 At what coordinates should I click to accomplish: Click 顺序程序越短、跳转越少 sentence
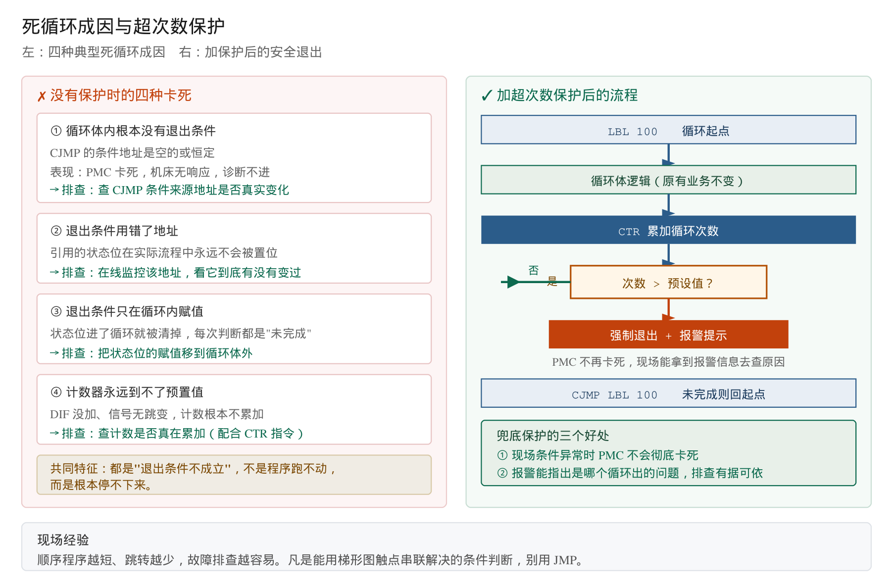(311, 560)
